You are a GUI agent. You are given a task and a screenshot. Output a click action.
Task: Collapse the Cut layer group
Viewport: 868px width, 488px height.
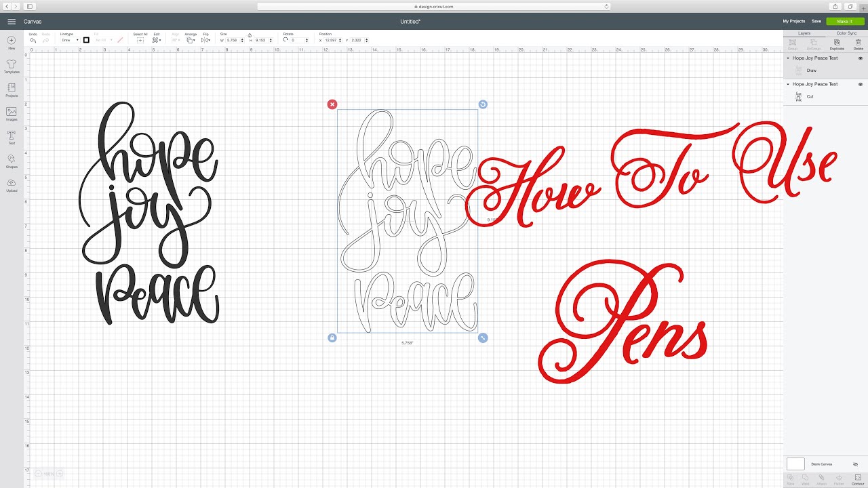(788, 84)
